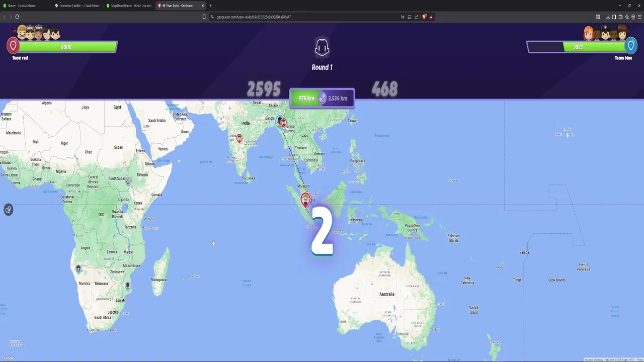Open the browser downloads icon
Viewport: 644px width, 362px height.
[607, 17]
